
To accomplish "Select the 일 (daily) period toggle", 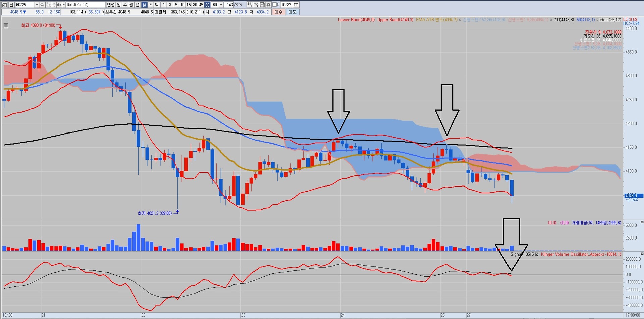I will [119, 5].
